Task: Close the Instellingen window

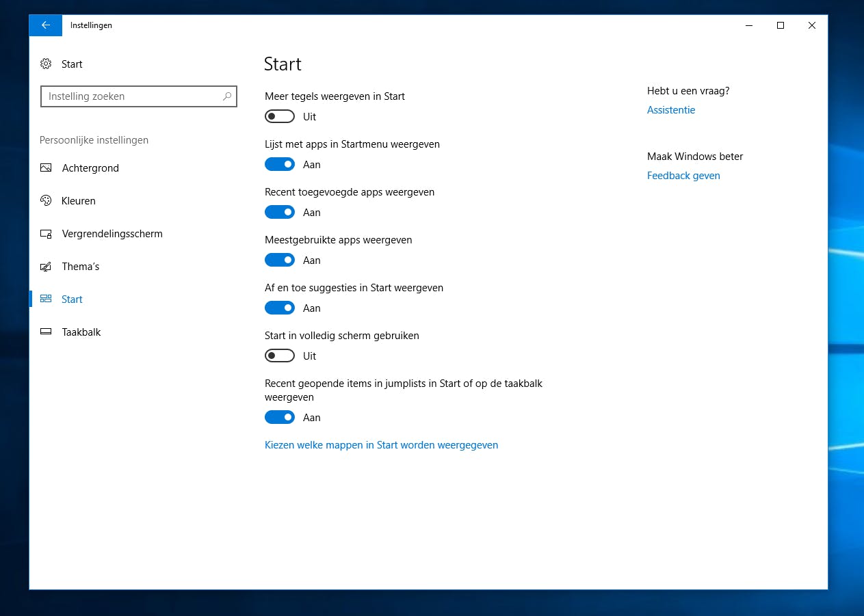Action: (812, 25)
